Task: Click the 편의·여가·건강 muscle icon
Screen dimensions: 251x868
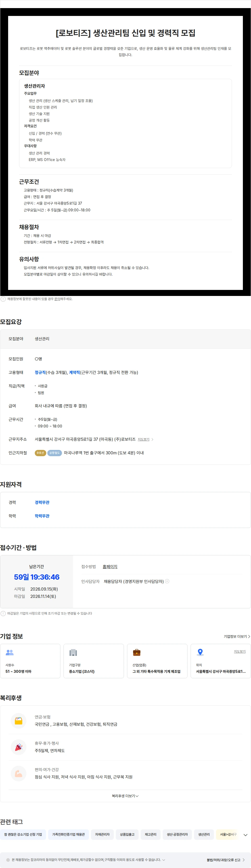Action: click(19, 773)
